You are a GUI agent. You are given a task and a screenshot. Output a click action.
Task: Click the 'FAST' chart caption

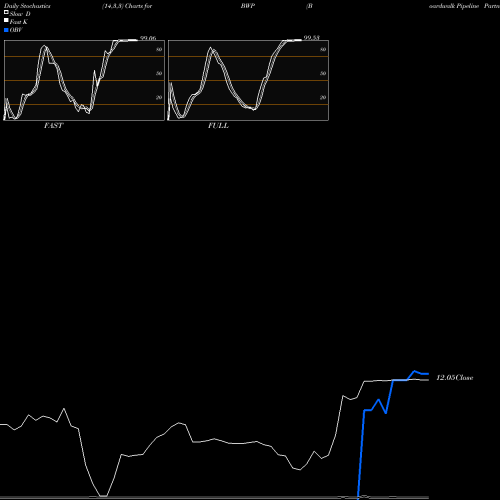tap(53, 126)
